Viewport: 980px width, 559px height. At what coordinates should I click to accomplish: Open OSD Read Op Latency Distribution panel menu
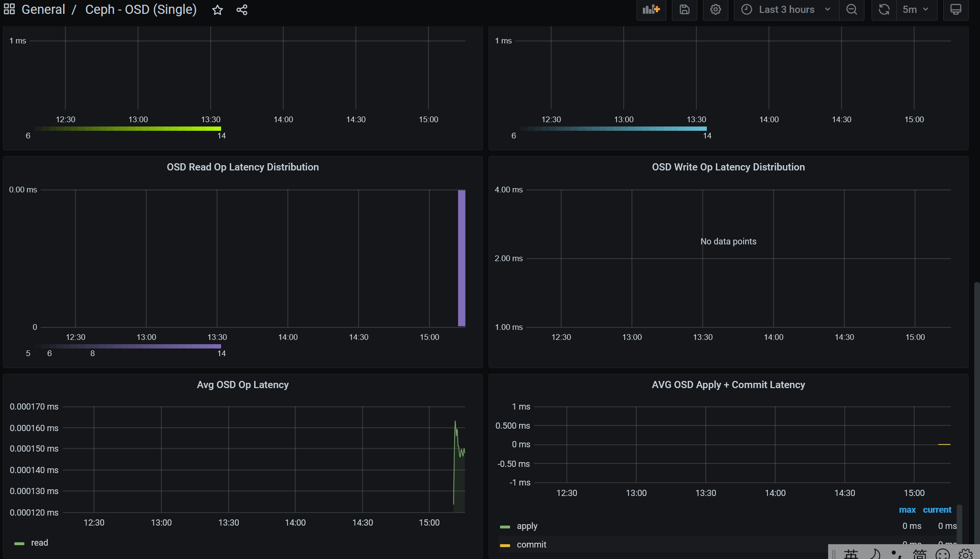(243, 167)
